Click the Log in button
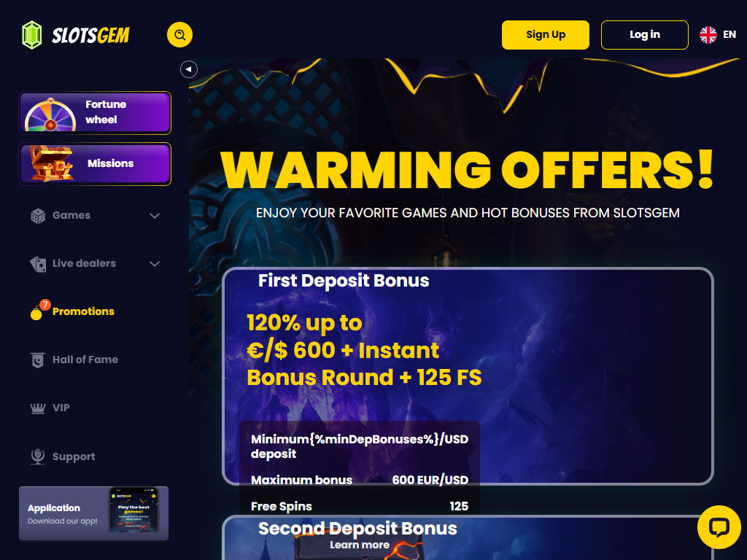 point(645,35)
